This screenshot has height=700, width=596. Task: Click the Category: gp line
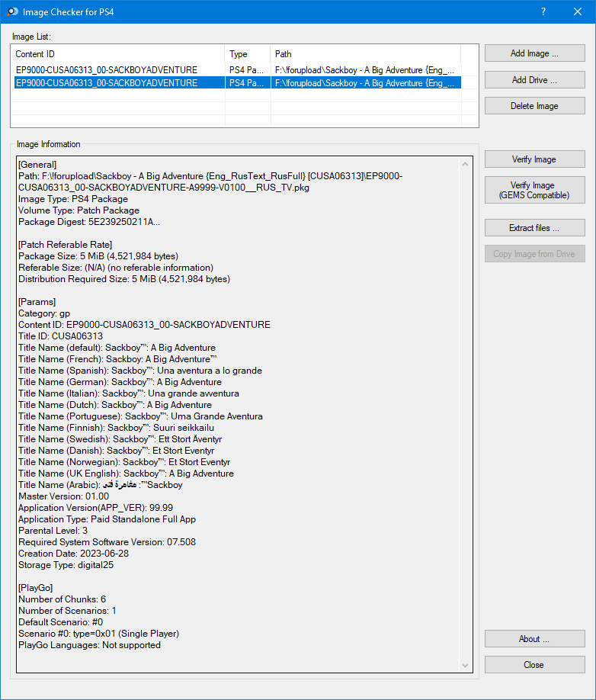coord(44,313)
